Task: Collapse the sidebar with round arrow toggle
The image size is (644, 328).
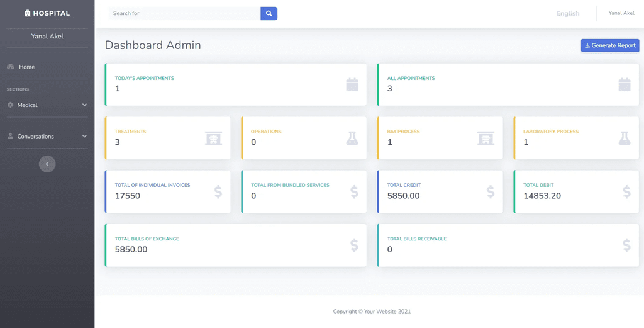Action: (47, 164)
